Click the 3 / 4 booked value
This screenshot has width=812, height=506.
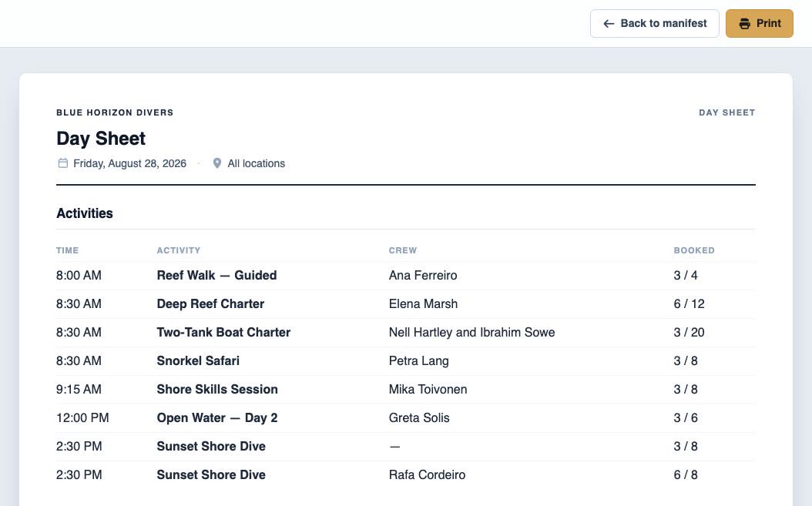point(686,275)
